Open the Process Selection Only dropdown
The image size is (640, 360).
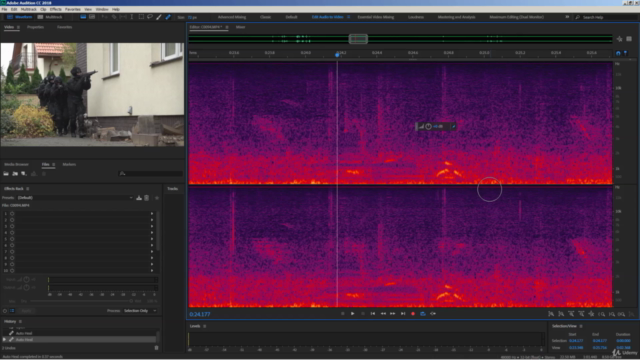(x=140, y=311)
